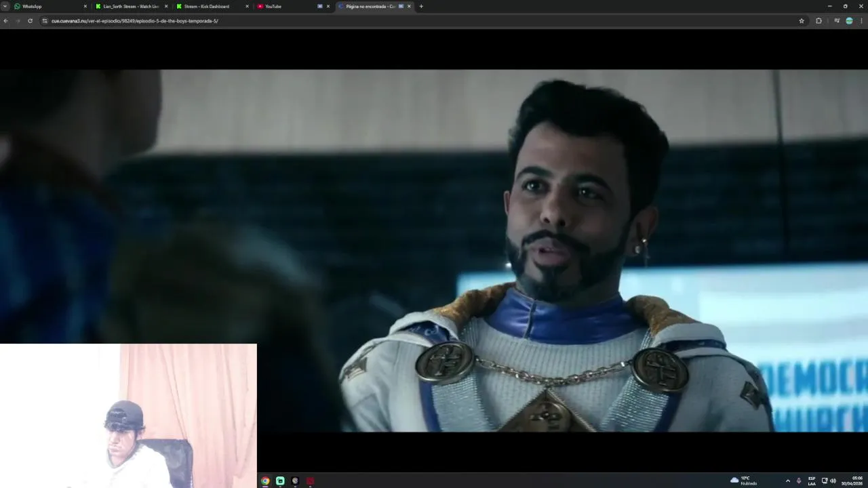This screenshot has width=868, height=488.
Task: Bookmark this page with star icon
Action: (802, 21)
